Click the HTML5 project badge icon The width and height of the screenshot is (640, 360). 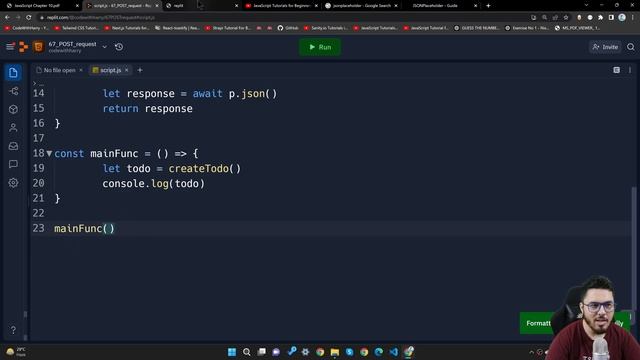(39, 47)
